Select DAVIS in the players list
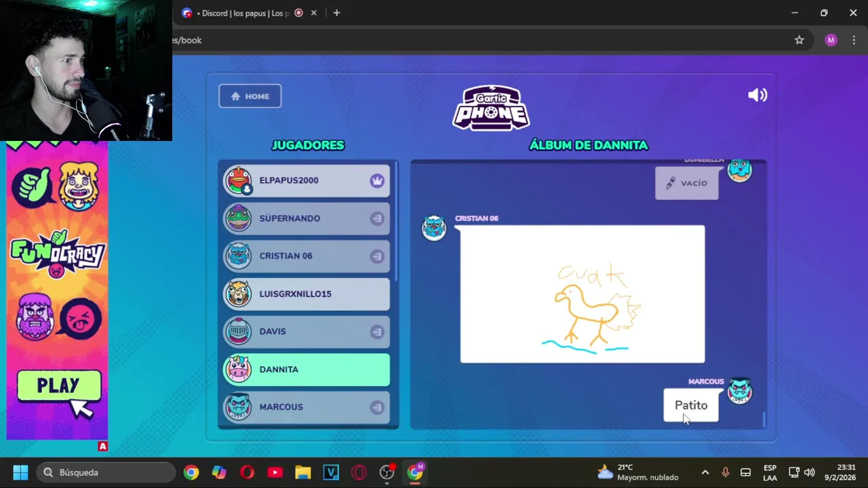The width and height of the screenshot is (868, 488). click(x=307, y=331)
